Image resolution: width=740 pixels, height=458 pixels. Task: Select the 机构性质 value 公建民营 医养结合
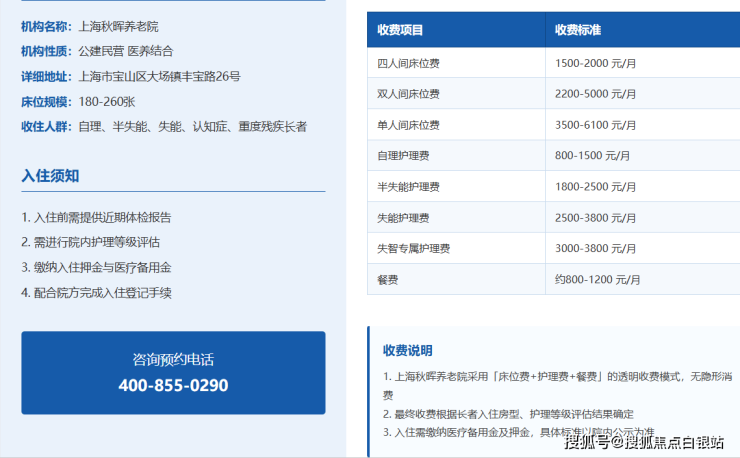coord(126,51)
